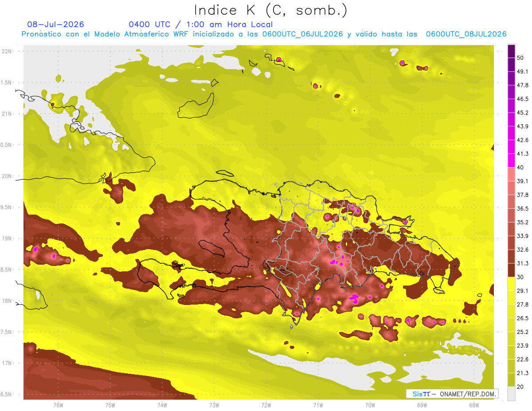Click the '45.2' colorbar value

coord(523,113)
